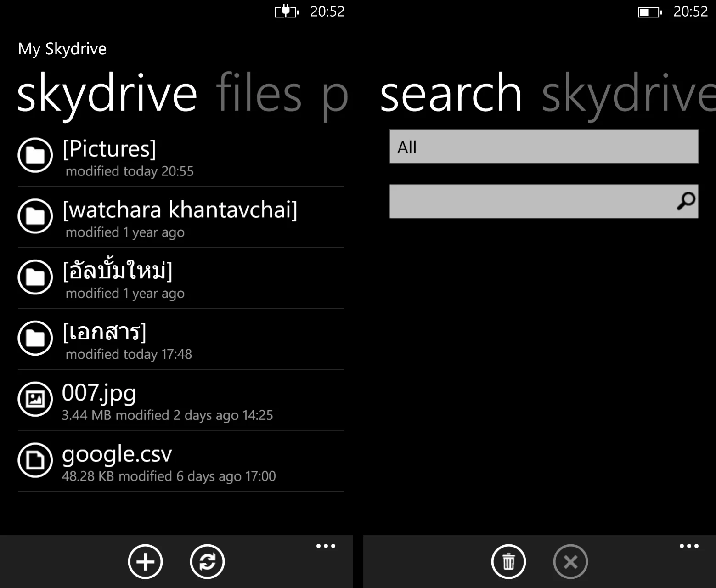
Task: Tap the document icon beside google.csv
Action: coord(35,460)
